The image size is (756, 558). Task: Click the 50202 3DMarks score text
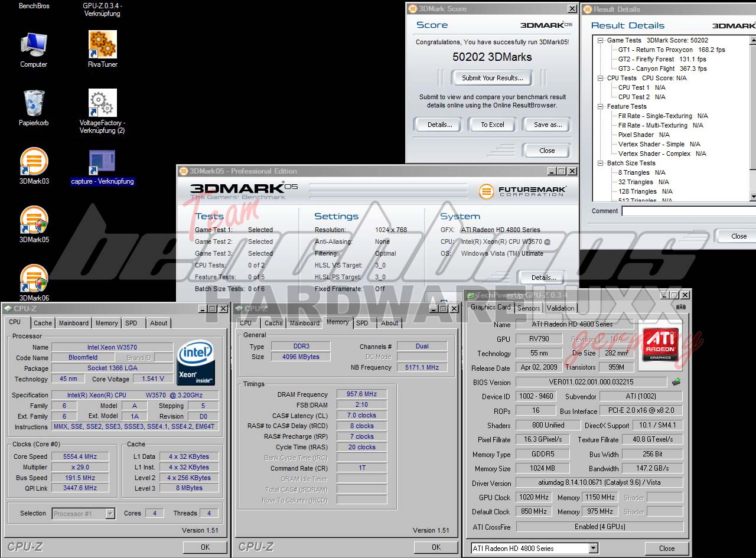[492, 57]
